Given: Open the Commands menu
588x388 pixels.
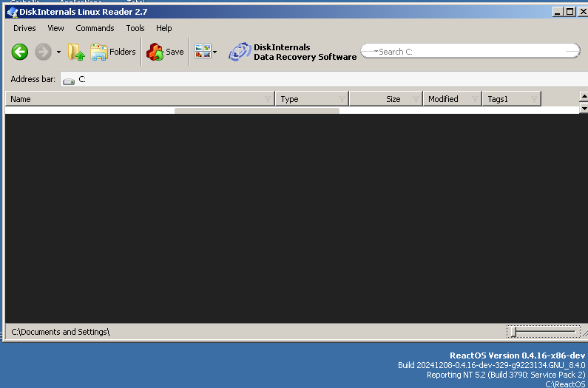Looking at the screenshot, I should 95,29.
